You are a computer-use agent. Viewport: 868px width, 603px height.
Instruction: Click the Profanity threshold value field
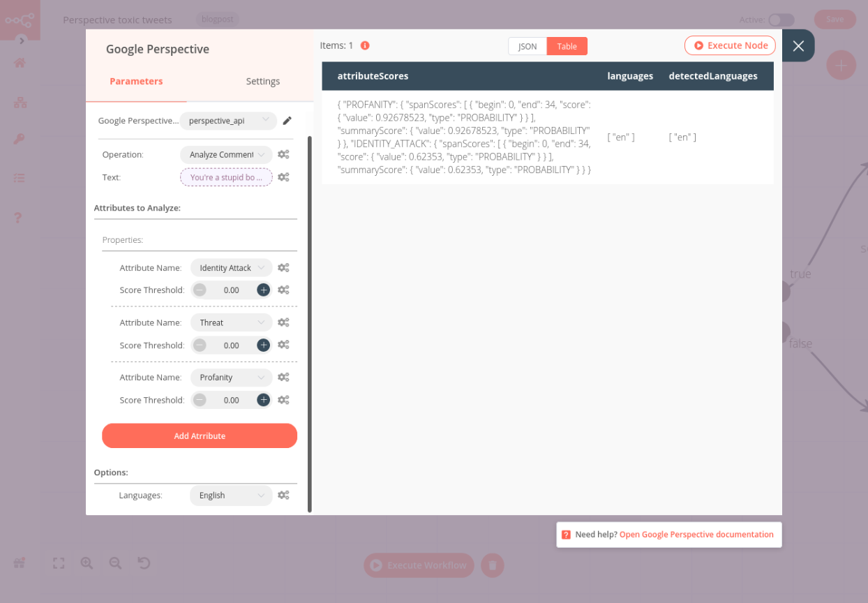[232, 400]
